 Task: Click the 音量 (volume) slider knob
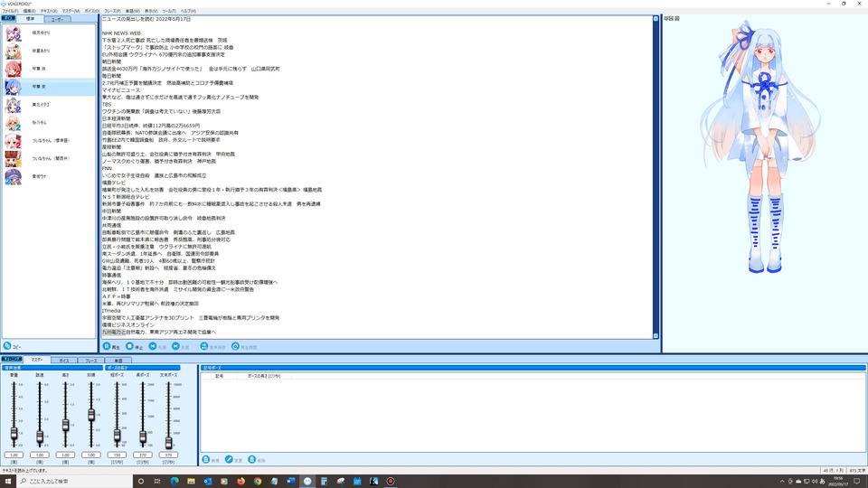point(14,433)
